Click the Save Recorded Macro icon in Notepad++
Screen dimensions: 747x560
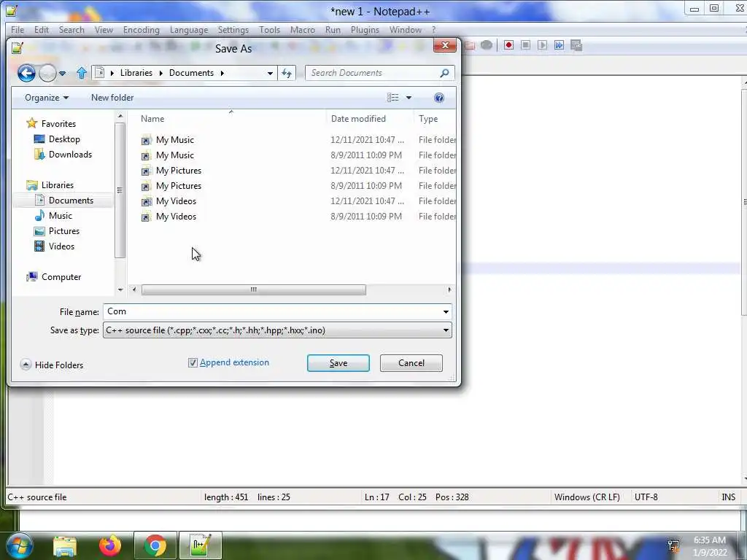[576, 45]
